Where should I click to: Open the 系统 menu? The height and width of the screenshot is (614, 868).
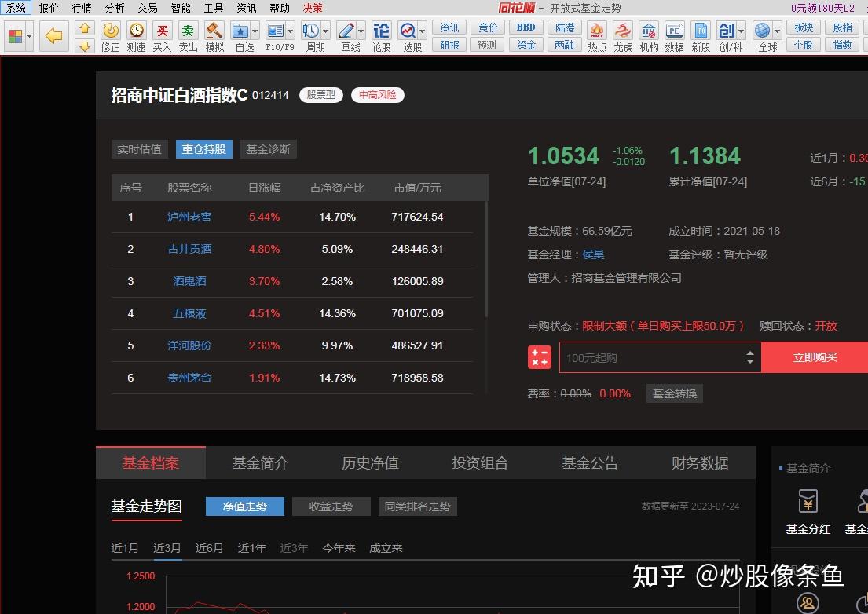point(16,8)
